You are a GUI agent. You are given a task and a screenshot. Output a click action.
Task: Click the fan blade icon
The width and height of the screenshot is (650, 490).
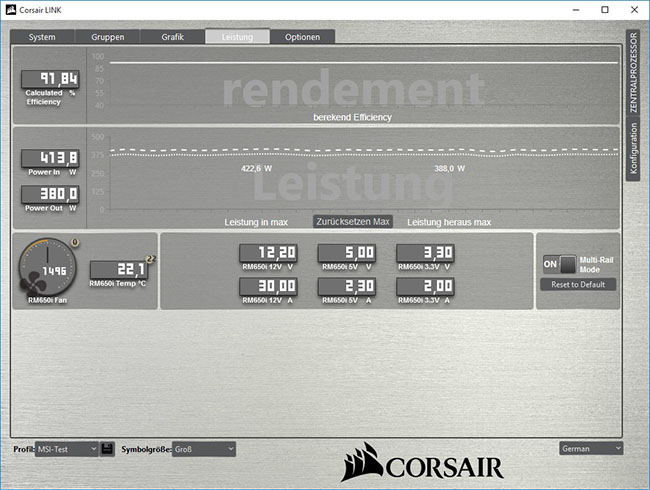(33, 285)
